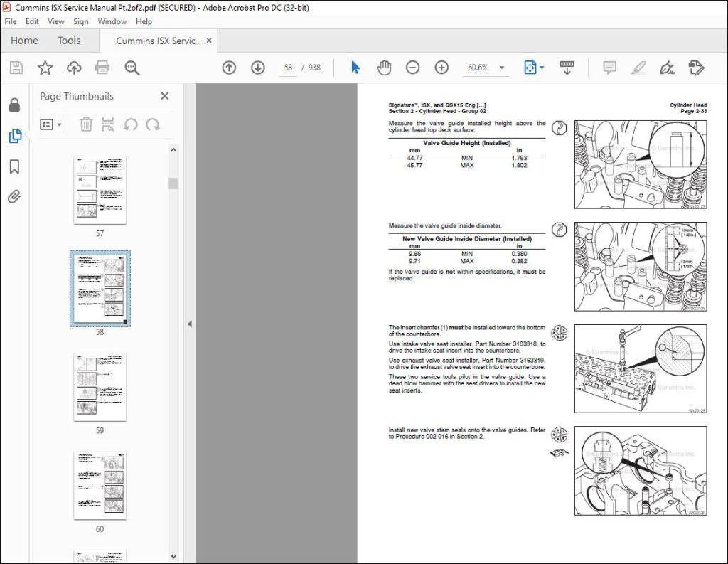Go to the previous page

[229, 68]
